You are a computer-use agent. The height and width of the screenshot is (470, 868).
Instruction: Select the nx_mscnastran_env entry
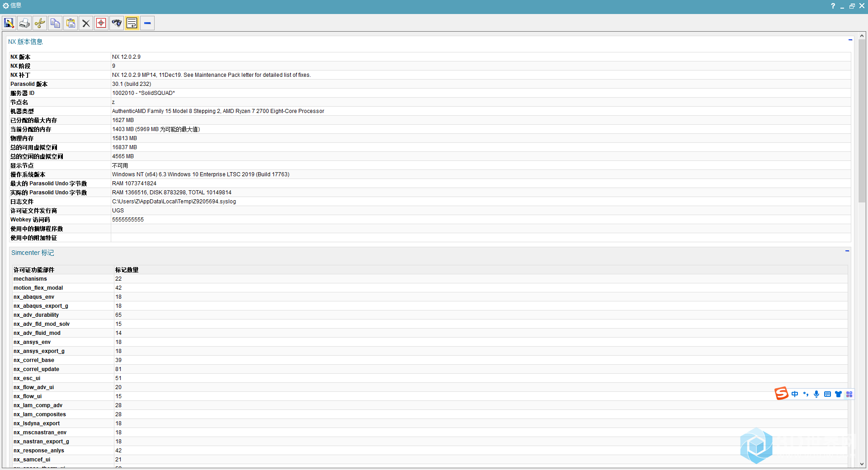click(x=40, y=432)
